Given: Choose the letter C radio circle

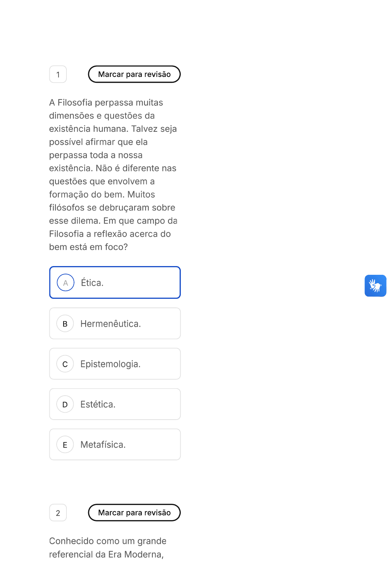Looking at the screenshot, I should (x=65, y=364).
